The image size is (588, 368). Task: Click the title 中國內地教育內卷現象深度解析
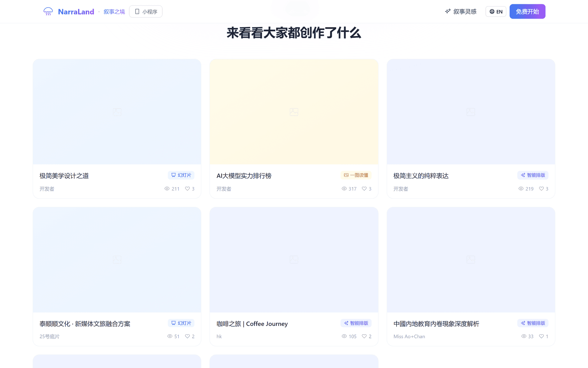click(x=436, y=324)
